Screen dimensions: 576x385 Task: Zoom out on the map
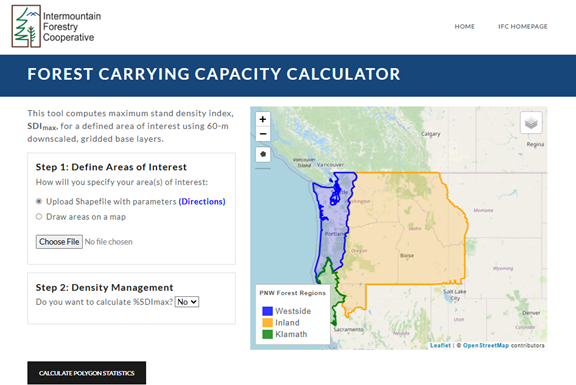(x=263, y=134)
